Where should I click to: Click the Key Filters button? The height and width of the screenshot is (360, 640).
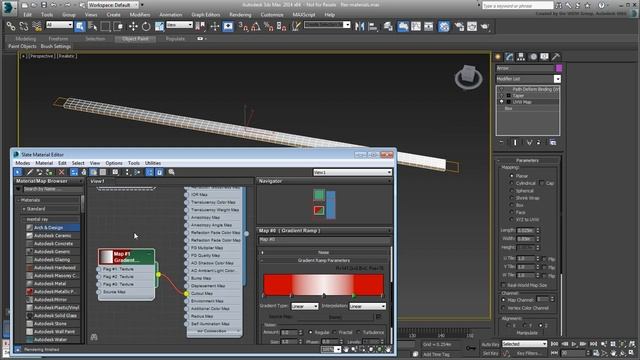click(x=529, y=353)
